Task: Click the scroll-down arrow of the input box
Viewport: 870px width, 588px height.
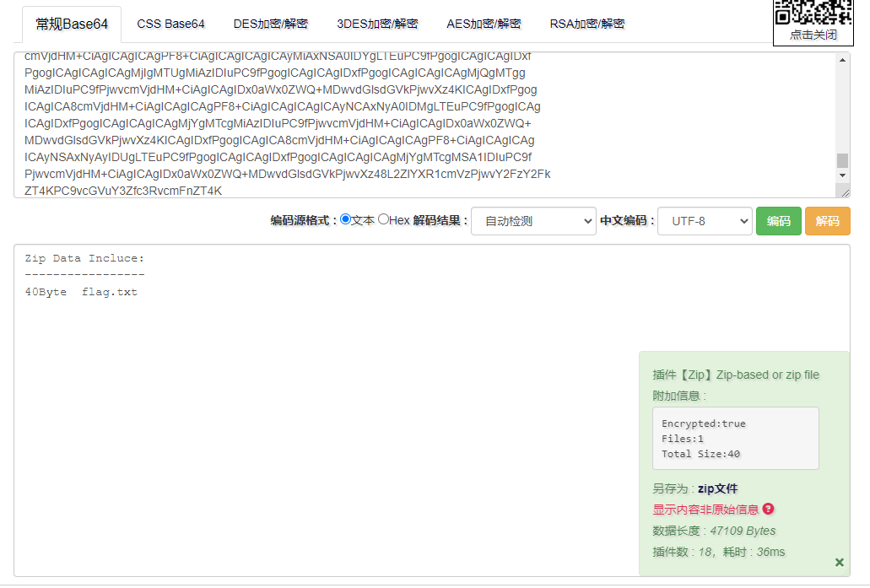Action: click(842, 175)
